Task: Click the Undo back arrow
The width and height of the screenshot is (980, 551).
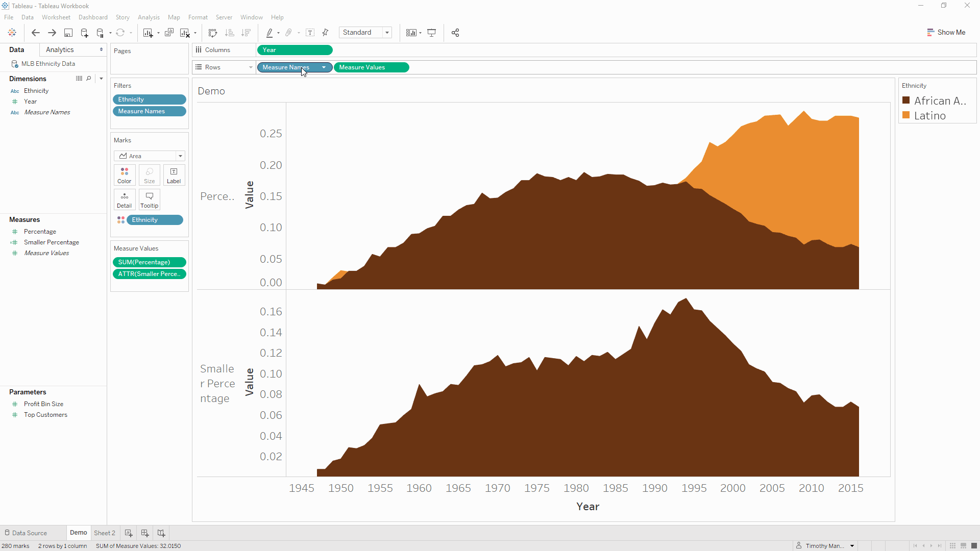Action: tap(35, 33)
